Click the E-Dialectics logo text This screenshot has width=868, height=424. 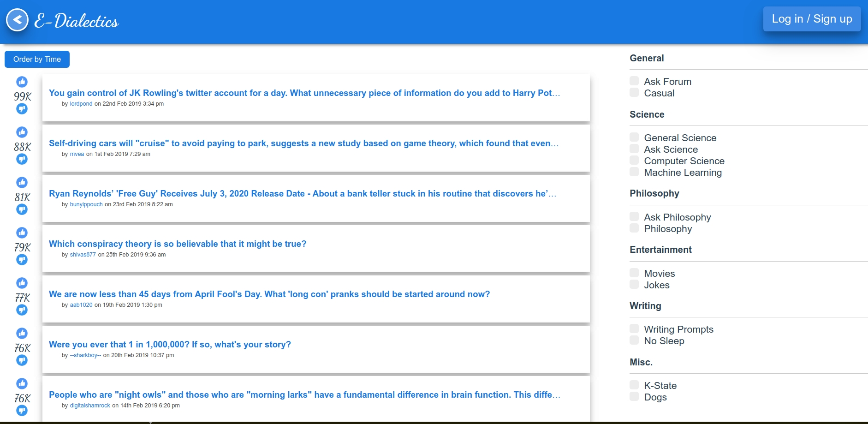[x=77, y=21]
